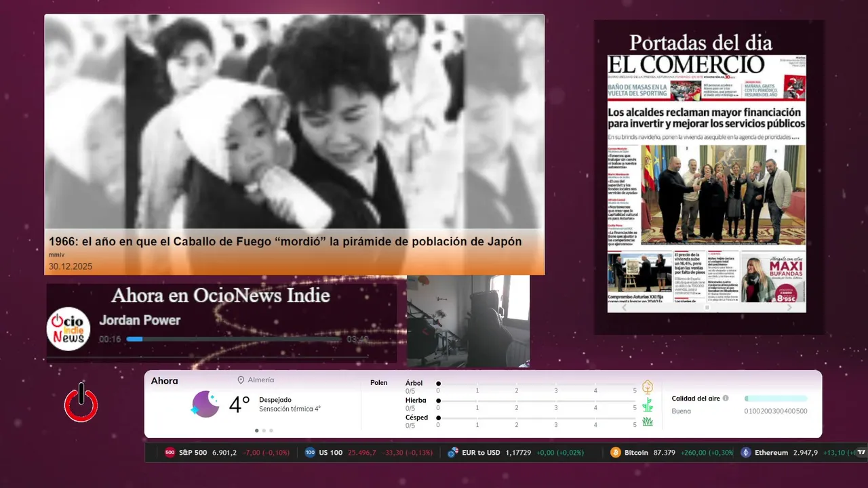Open the S&P 500 ticker name

(193, 453)
